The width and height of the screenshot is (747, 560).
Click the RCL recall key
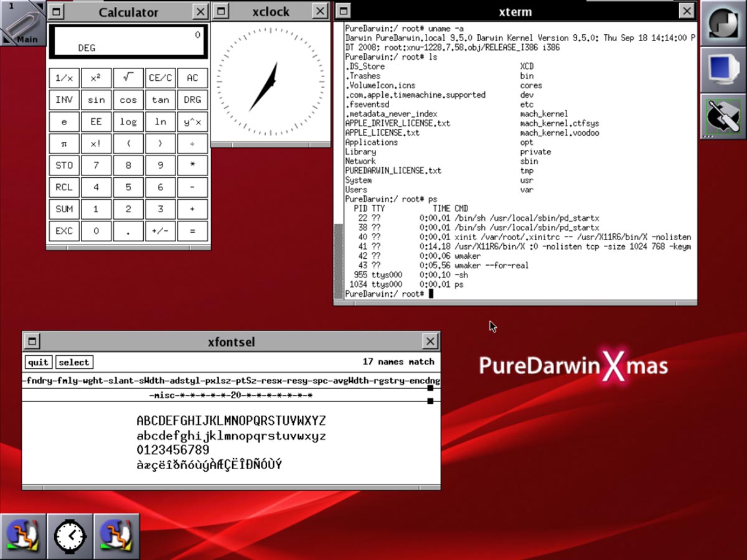64,187
